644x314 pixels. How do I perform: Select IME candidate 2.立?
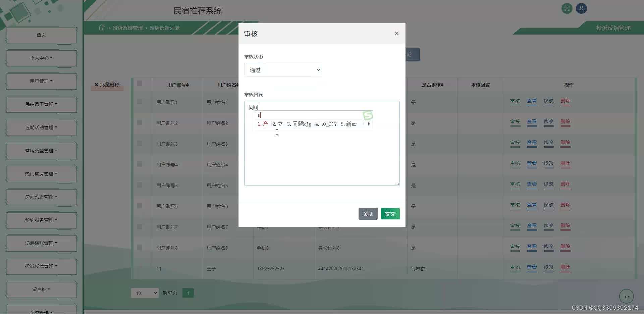[277, 124]
